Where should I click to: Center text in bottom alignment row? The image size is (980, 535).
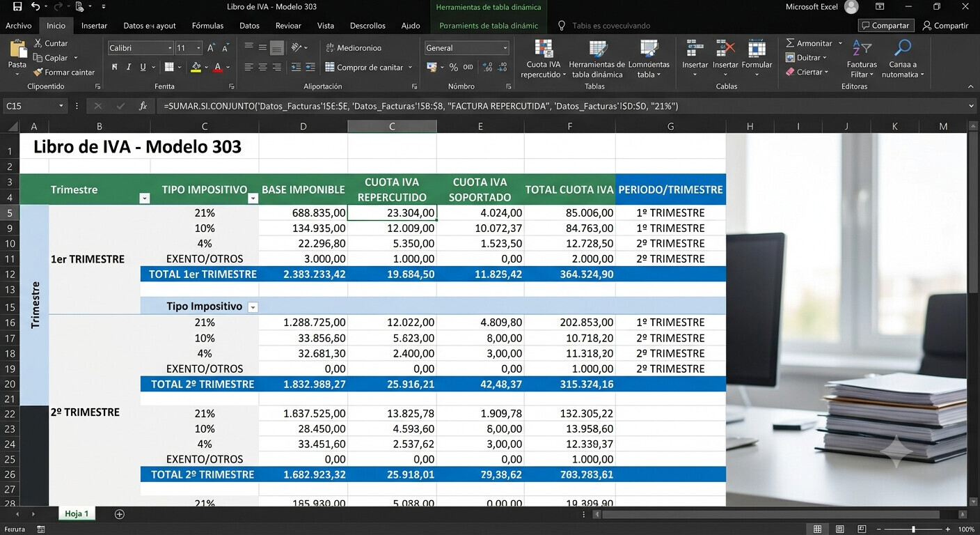pyautogui.click(x=262, y=67)
